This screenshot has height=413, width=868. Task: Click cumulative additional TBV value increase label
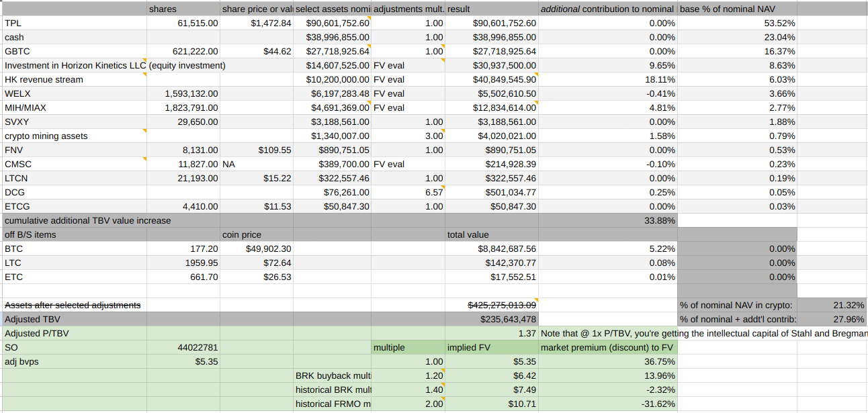88,220
